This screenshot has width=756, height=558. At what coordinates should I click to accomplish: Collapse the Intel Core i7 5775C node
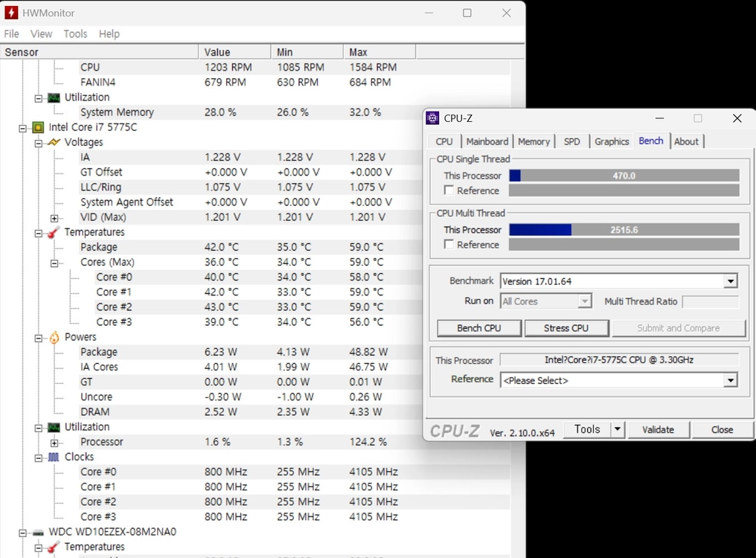[22, 128]
